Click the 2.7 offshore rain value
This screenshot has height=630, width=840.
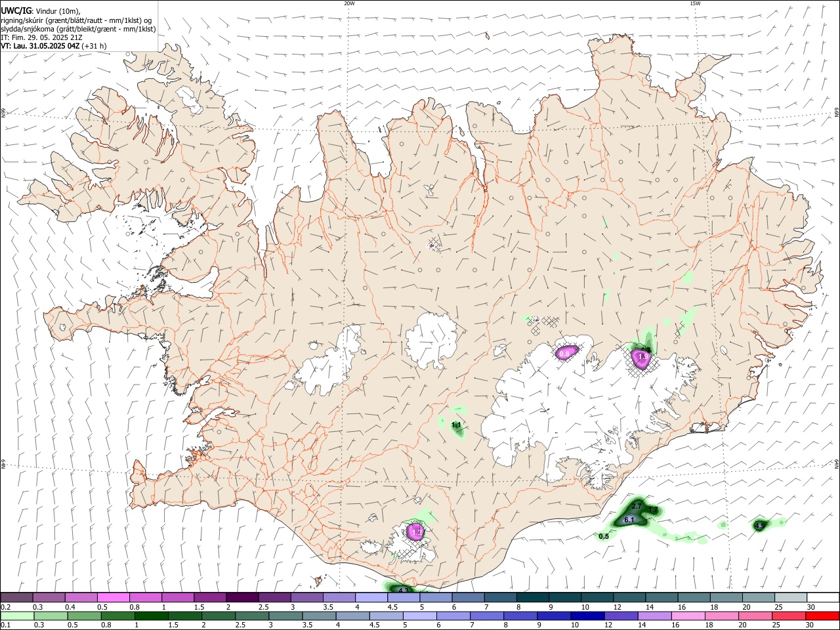(637, 506)
